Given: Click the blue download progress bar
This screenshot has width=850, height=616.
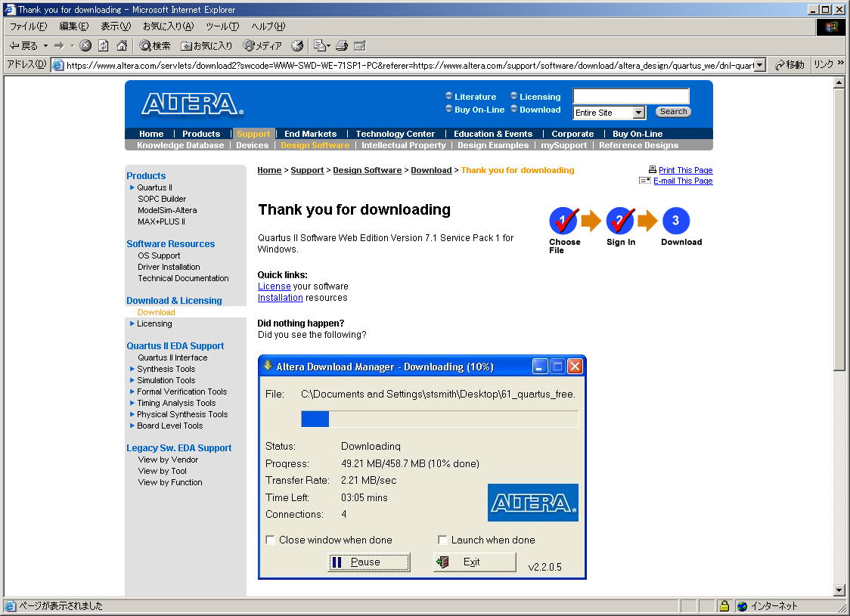Looking at the screenshot, I should click(x=315, y=419).
